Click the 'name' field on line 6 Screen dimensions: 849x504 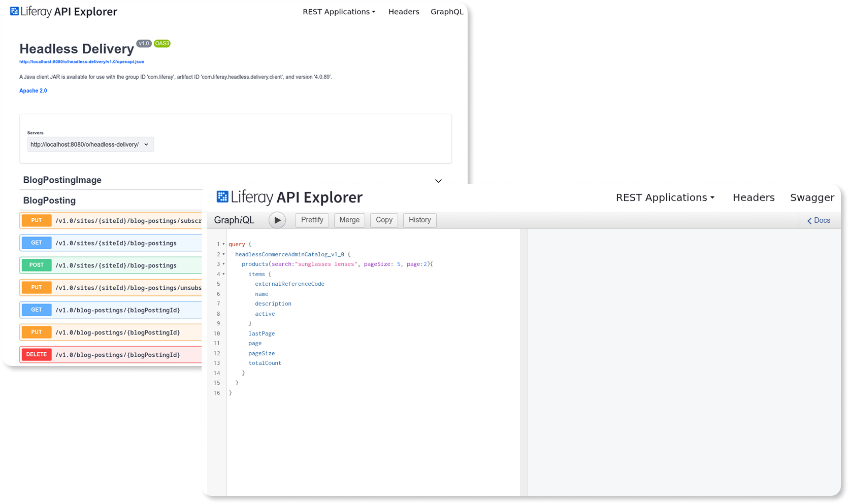262,294
